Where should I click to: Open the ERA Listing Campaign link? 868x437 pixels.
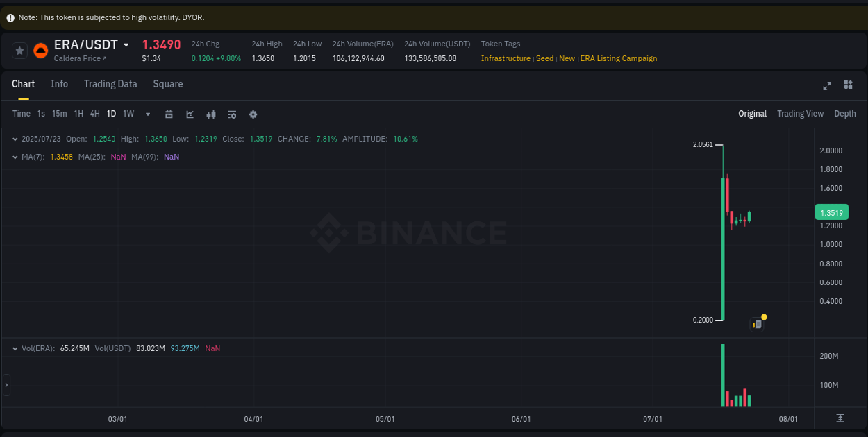tap(618, 58)
